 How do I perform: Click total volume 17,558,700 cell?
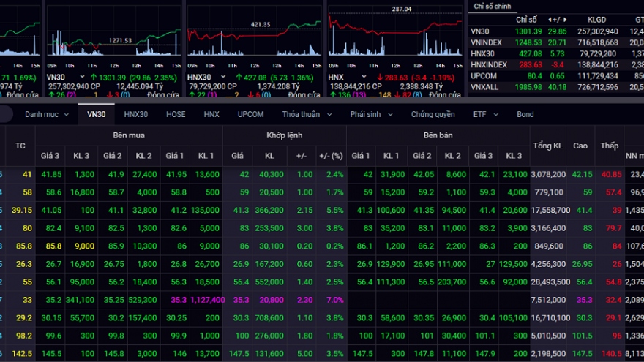click(550, 210)
